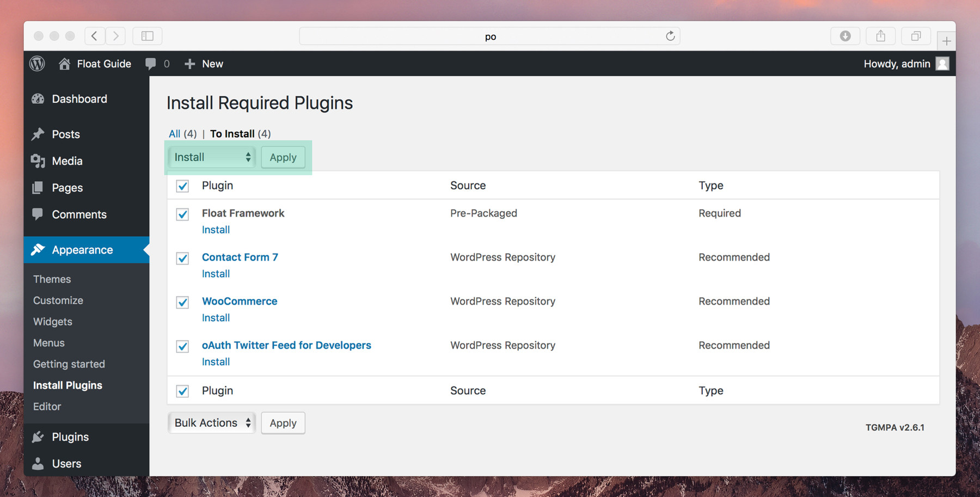The image size is (980, 497).
Task: Click the Posts pushpin icon
Action: pyautogui.click(x=38, y=134)
